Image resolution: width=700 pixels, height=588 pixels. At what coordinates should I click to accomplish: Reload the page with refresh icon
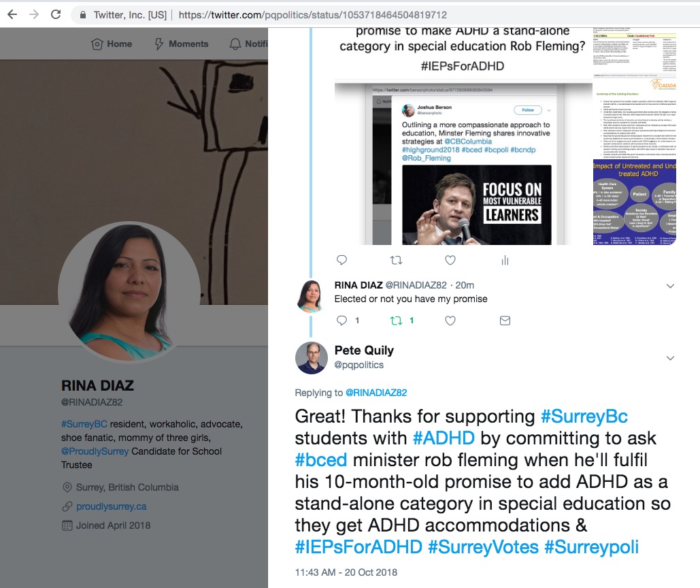(x=56, y=15)
